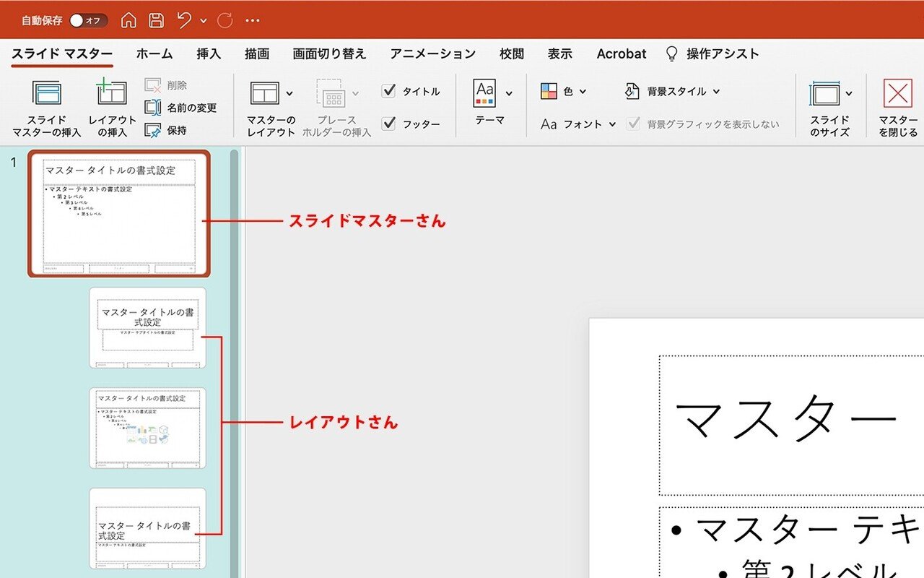Expand the マスターのレイアウト dropdown arrow

click(x=289, y=93)
